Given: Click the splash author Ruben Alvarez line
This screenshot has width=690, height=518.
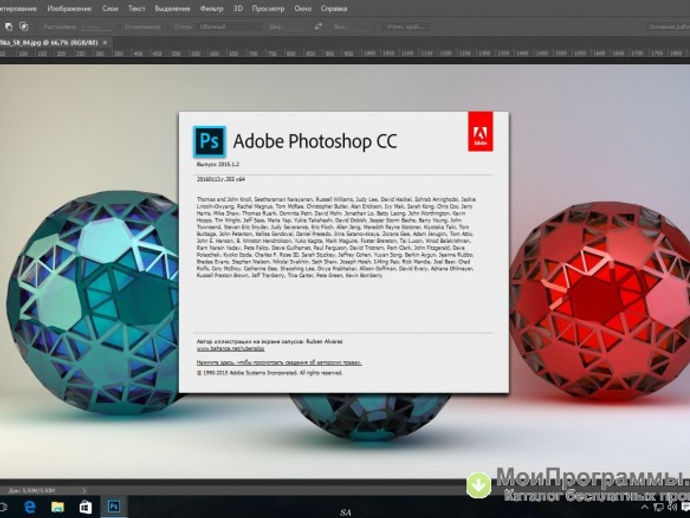Looking at the screenshot, I should click(x=270, y=342).
